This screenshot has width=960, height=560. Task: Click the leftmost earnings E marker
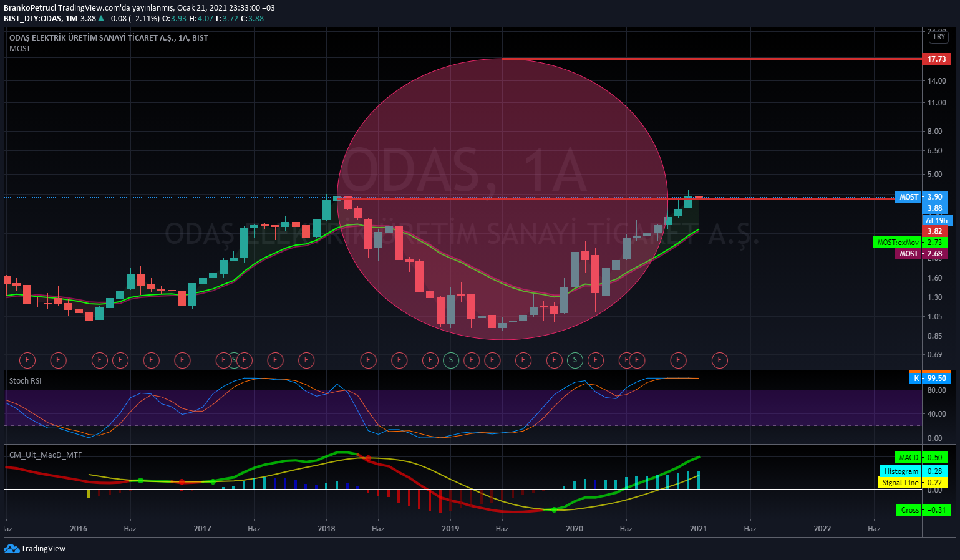(27, 360)
